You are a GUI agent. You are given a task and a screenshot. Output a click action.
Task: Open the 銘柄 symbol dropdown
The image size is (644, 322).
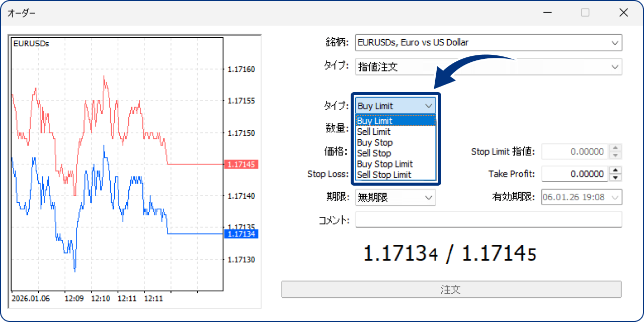[x=615, y=42]
